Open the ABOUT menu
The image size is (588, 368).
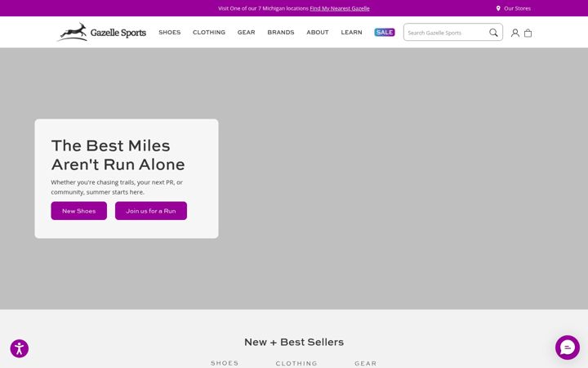[318, 32]
